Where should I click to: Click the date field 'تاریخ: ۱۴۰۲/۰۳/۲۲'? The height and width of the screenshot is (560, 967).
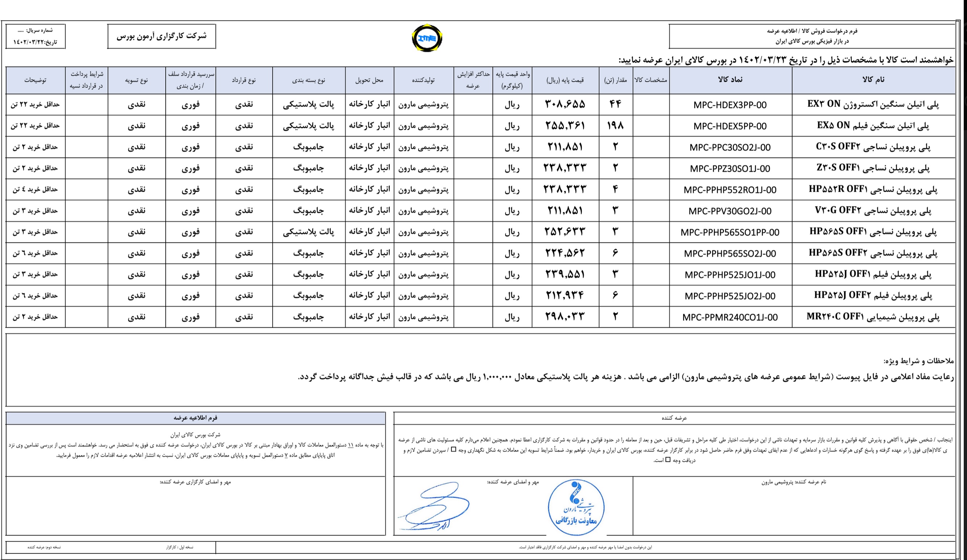coord(35,42)
